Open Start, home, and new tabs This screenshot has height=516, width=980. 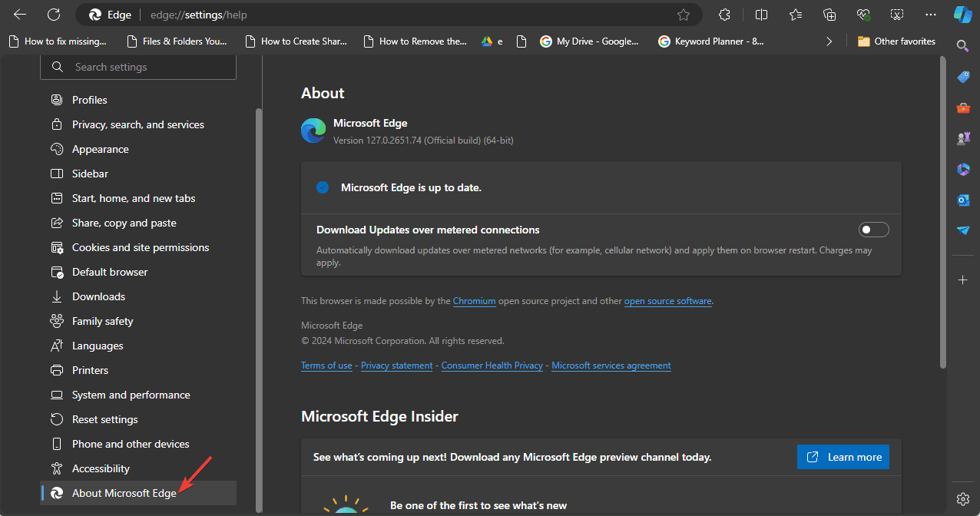click(138, 198)
